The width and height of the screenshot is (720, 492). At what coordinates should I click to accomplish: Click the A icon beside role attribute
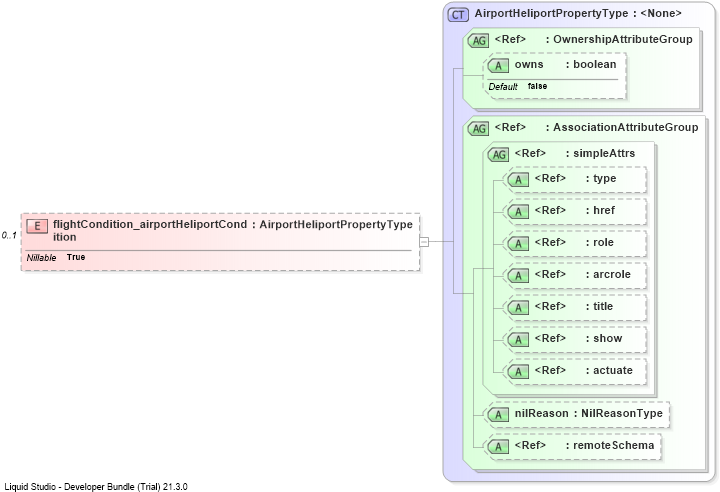(518, 243)
